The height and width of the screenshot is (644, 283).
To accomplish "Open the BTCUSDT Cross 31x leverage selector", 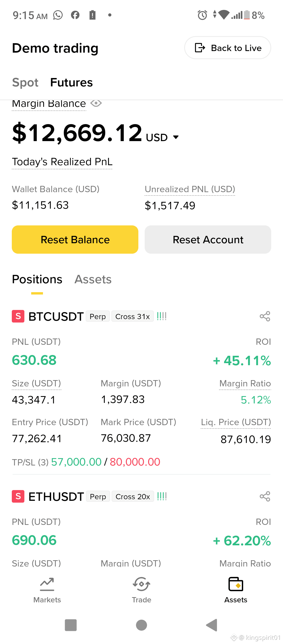I will click(133, 316).
